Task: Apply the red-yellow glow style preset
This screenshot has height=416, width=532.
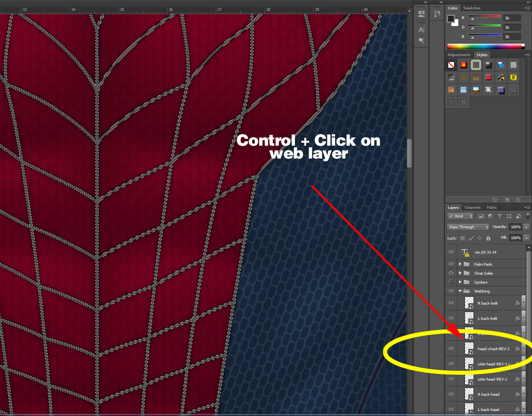Action: (x=463, y=65)
